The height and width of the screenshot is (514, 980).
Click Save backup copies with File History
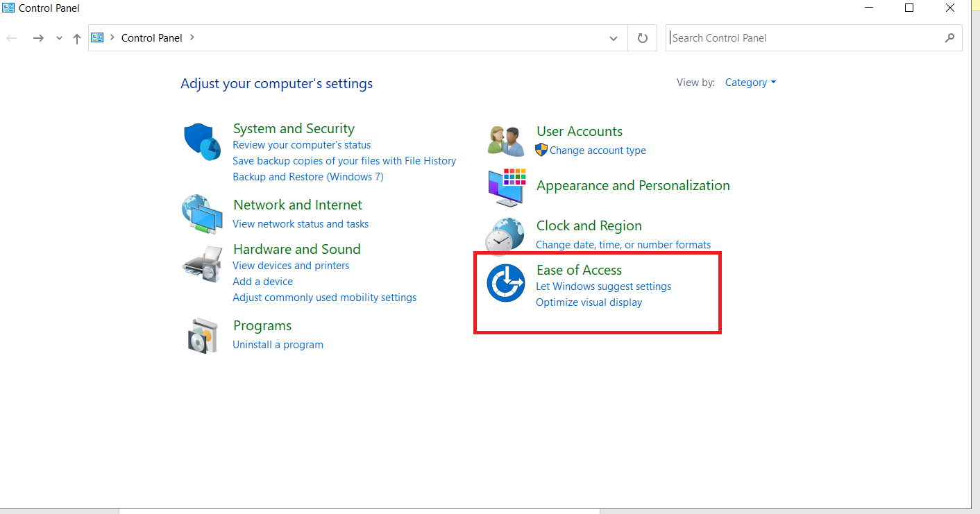click(344, 161)
